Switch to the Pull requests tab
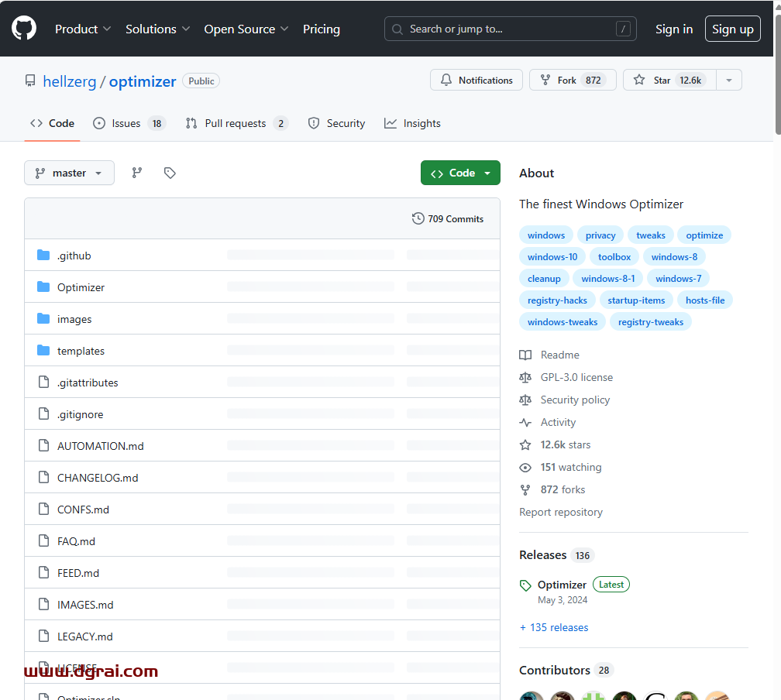 [236, 124]
